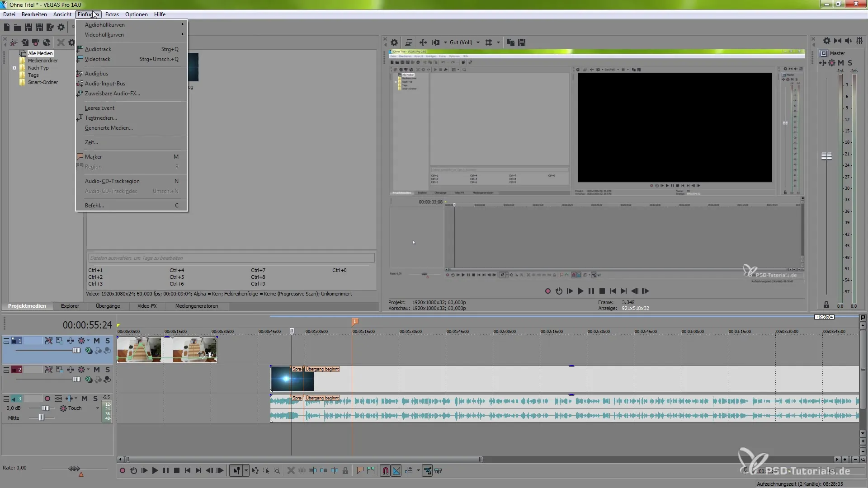Open split screen view dropdown arrow
The height and width of the screenshot is (488, 868).
[445, 42]
